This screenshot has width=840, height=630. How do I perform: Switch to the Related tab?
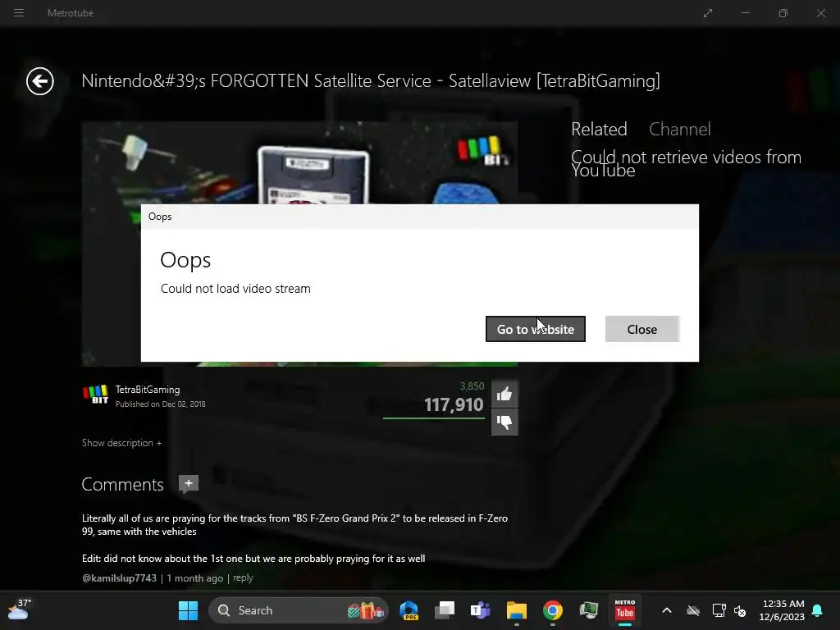[599, 129]
